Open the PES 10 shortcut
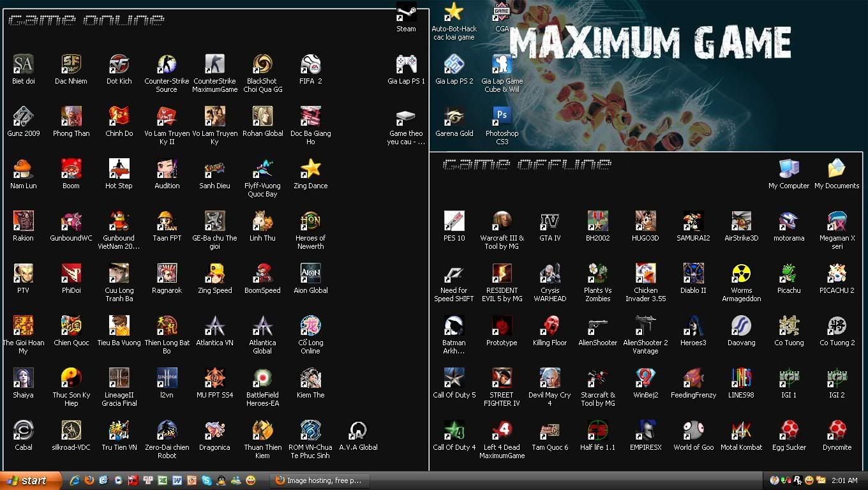The width and height of the screenshot is (868, 490). (454, 221)
